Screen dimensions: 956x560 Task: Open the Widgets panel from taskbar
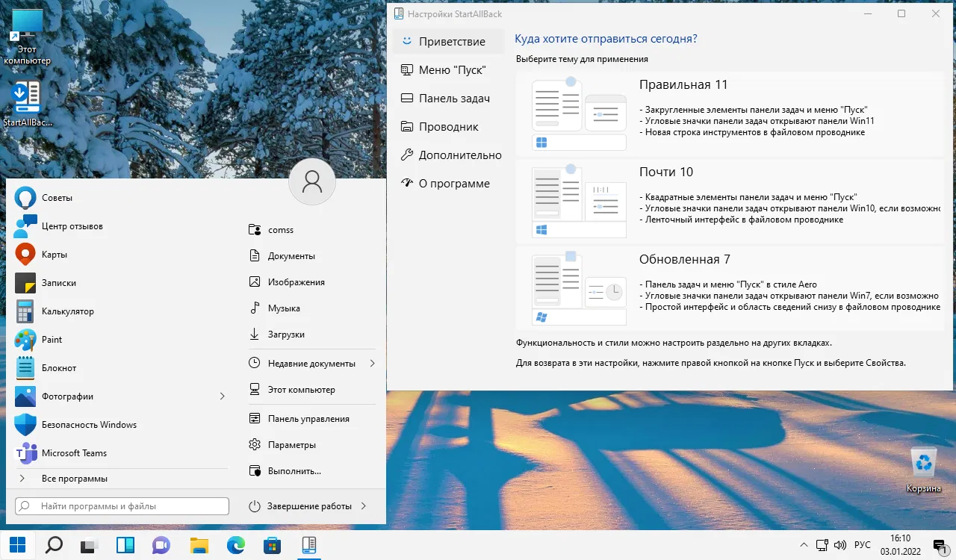(125, 545)
